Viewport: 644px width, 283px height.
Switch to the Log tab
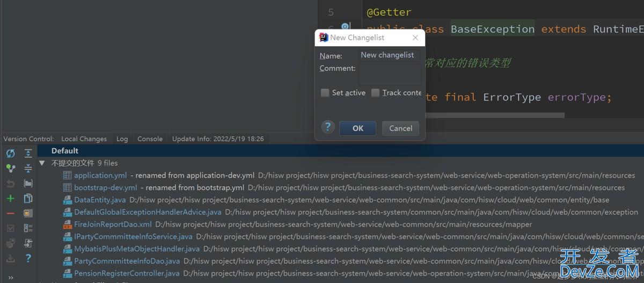point(122,139)
